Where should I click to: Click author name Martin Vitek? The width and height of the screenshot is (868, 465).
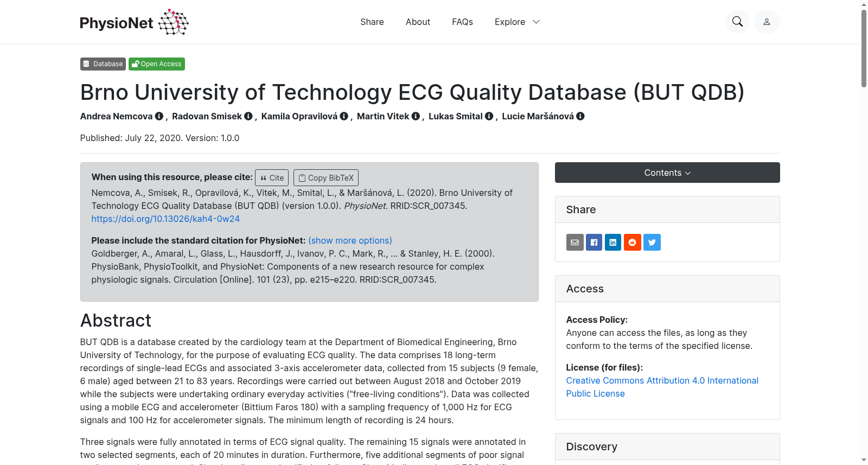coord(383,116)
